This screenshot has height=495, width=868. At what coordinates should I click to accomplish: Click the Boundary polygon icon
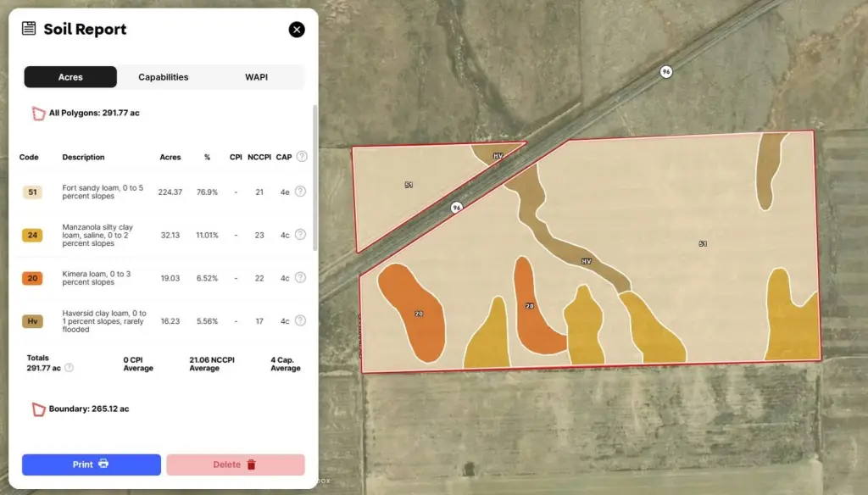point(38,409)
